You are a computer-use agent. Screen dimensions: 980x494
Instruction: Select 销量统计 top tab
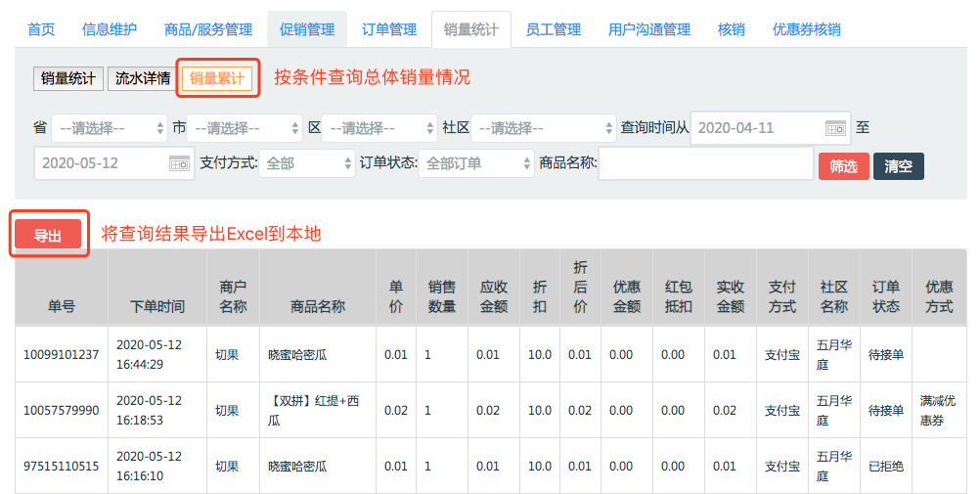click(x=471, y=29)
